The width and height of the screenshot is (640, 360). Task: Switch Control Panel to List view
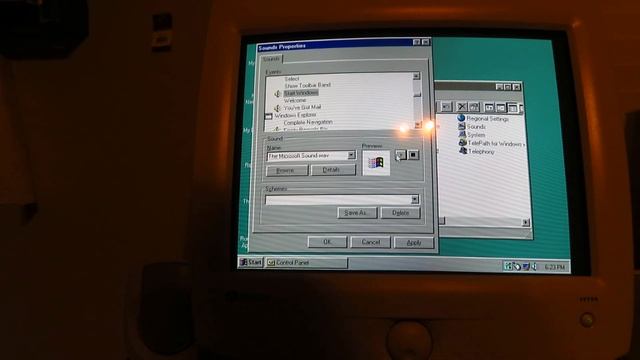point(512,107)
